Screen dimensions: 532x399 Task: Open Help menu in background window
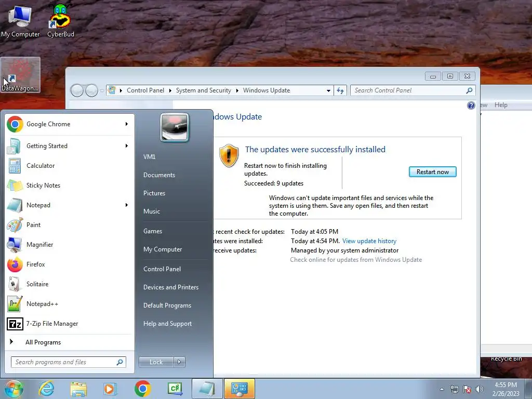click(501, 105)
